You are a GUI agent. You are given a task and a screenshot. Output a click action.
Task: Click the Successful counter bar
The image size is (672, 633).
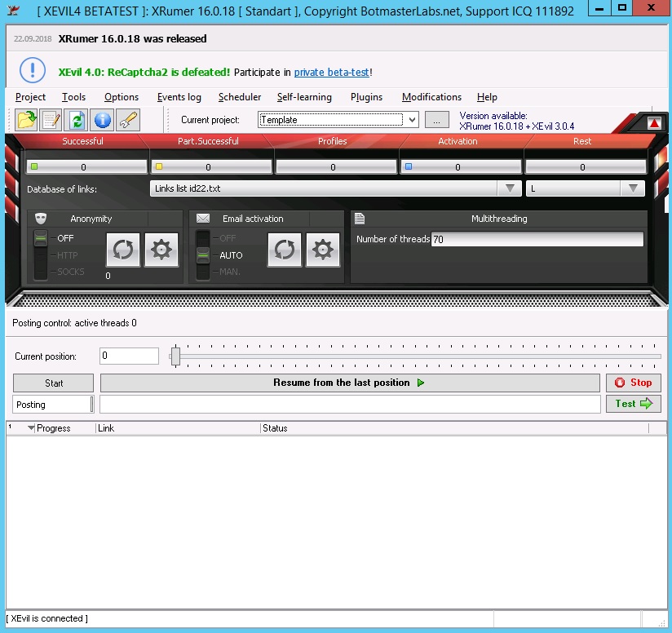click(86, 166)
